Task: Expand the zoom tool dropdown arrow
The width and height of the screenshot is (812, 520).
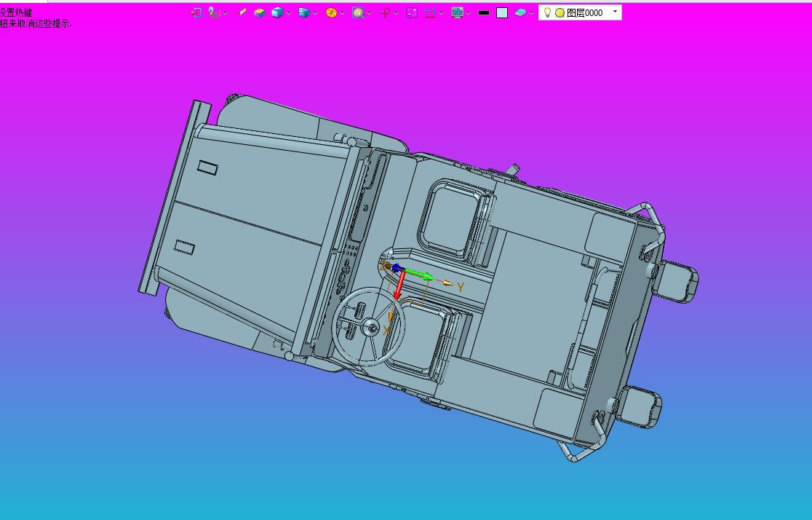Action: (369, 14)
